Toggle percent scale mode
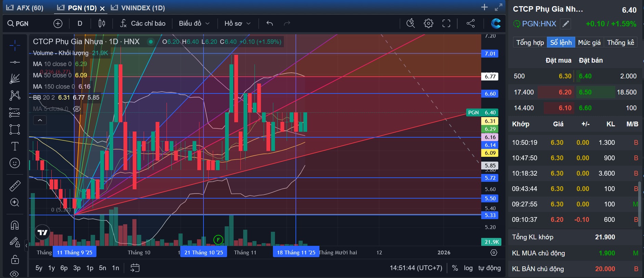The image size is (644, 278). [x=455, y=268]
